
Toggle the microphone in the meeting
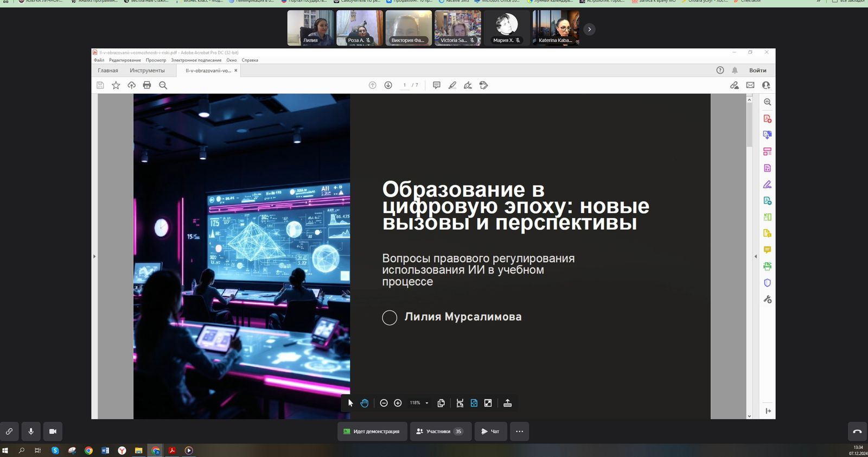[31, 431]
